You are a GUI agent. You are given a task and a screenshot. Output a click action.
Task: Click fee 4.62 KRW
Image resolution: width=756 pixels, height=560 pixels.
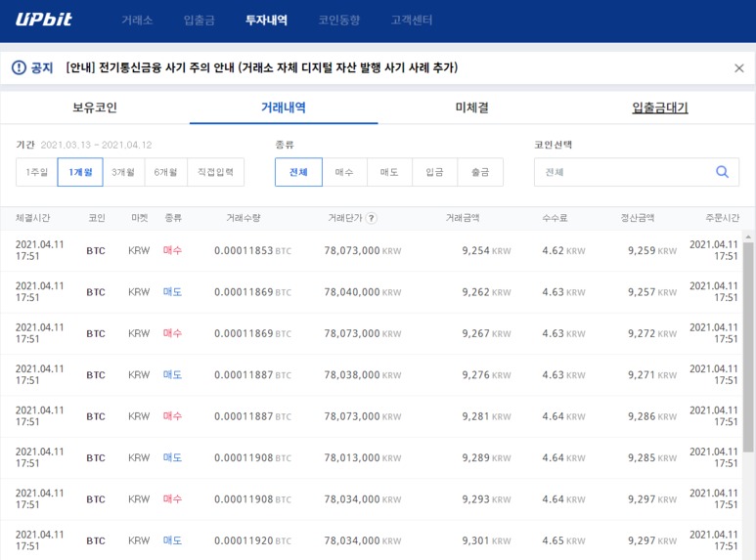coord(563,250)
